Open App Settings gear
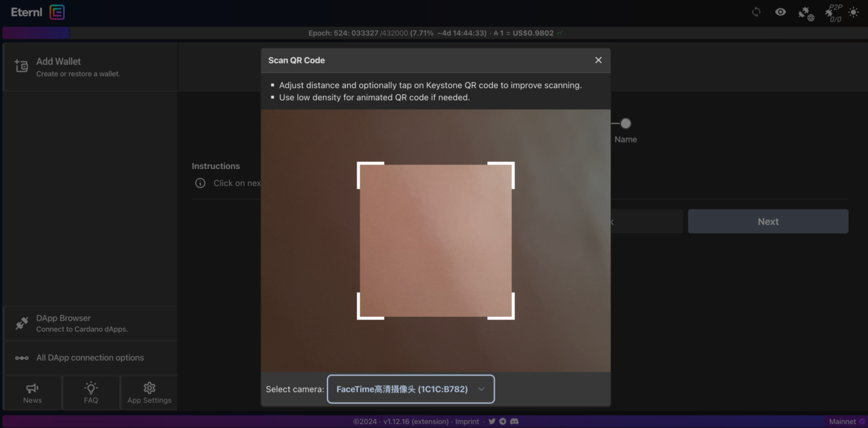The width and height of the screenshot is (868, 428). coord(149,393)
